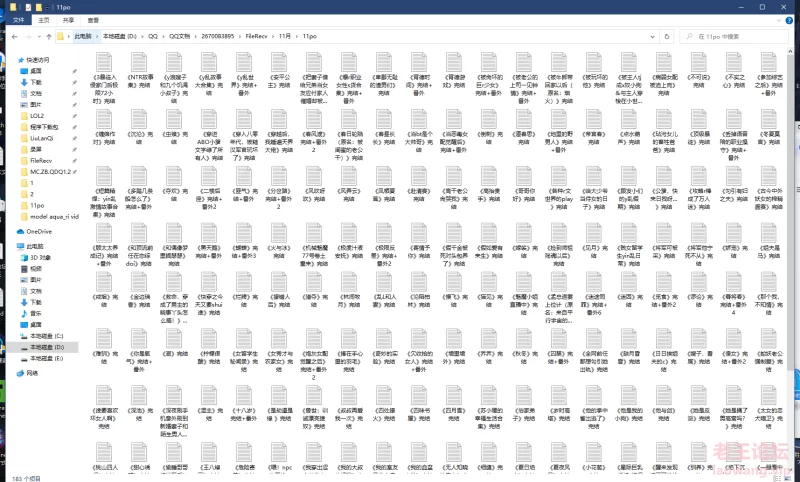Go up one folder level

point(48,37)
